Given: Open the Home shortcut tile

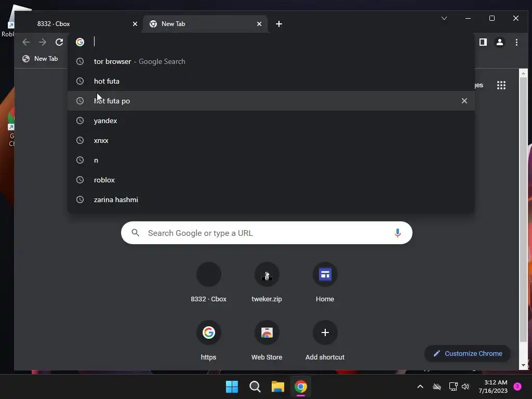Looking at the screenshot, I should [x=325, y=283].
